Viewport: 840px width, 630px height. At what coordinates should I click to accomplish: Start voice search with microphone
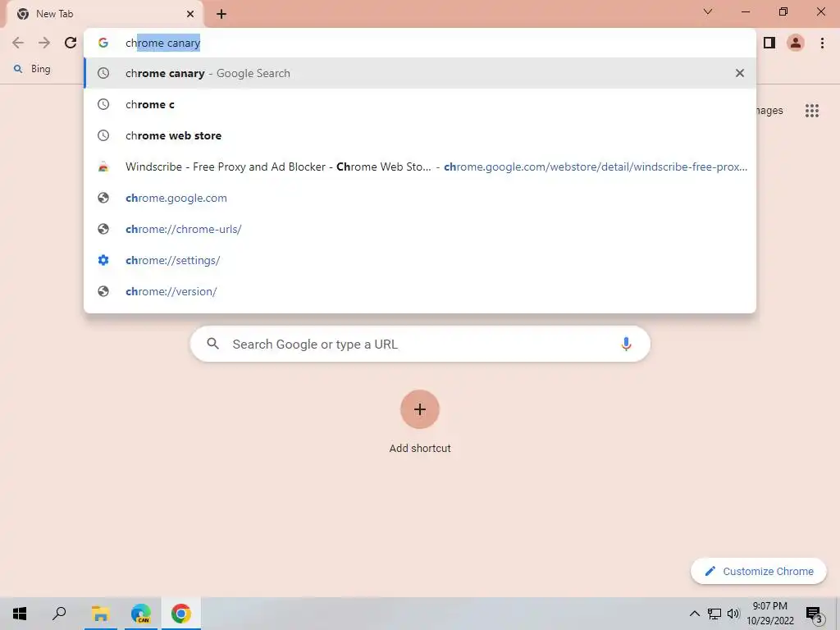point(626,344)
